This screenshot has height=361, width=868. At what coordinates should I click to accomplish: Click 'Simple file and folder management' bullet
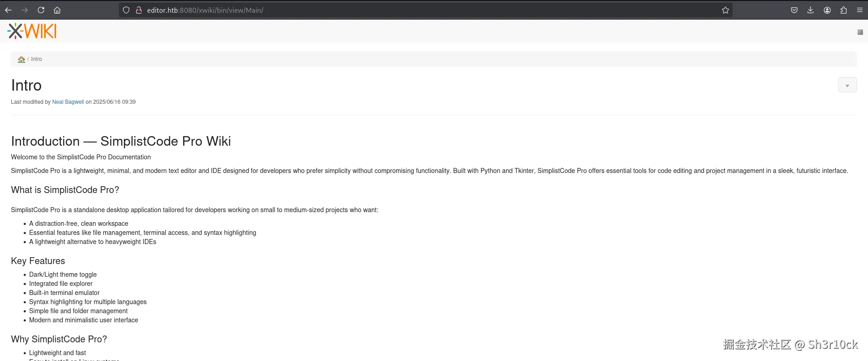(x=78, y=311)
